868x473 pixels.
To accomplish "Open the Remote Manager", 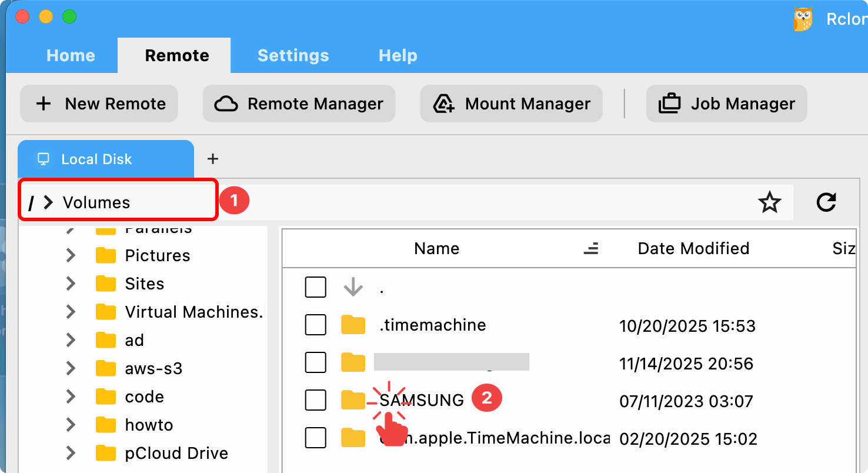I will [298, 104].
